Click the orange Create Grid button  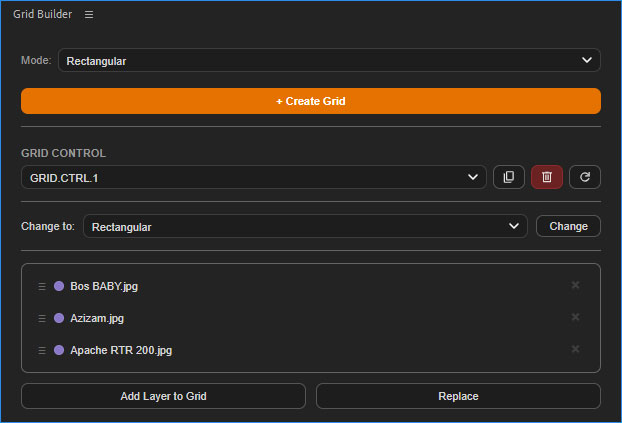[311, 101]
